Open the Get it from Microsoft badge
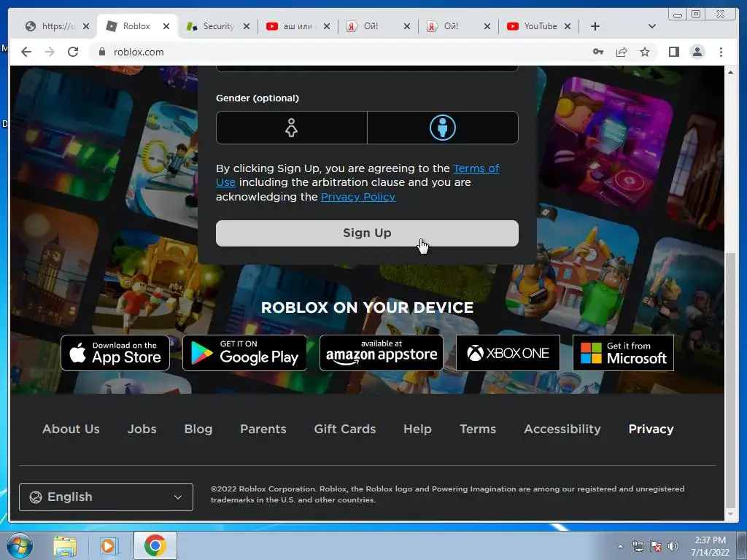The height and width of the screenshot is (560, 747). point(623,353)
